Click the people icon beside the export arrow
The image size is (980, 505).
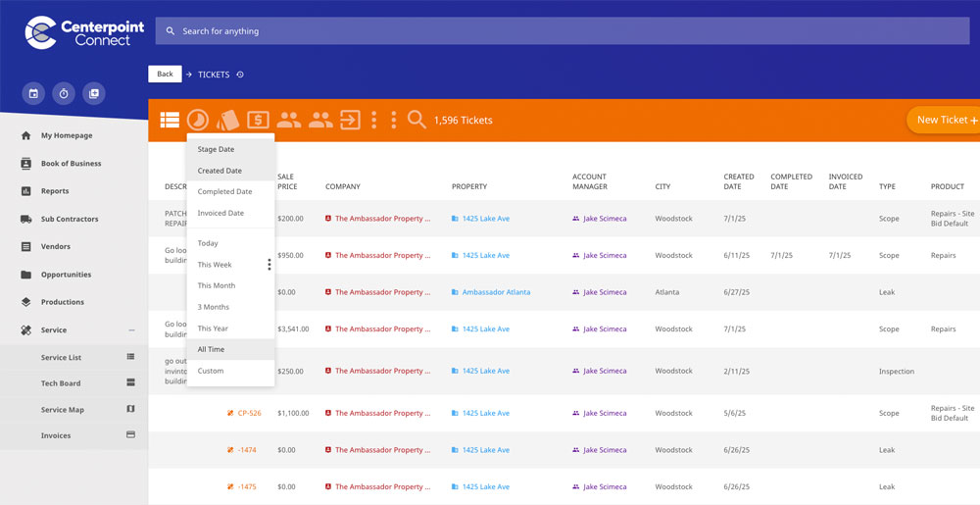click(x=320, y=120)
